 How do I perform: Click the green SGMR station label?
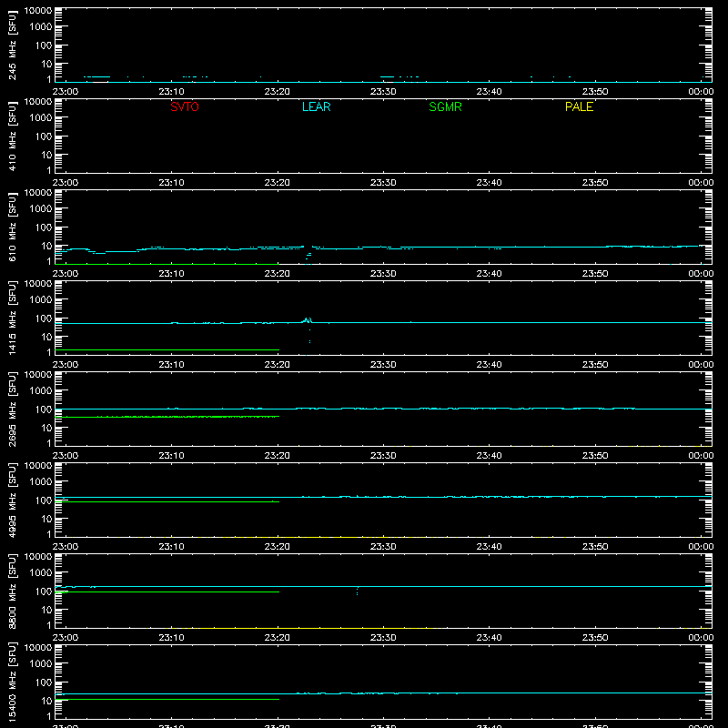tap(445, 106)
